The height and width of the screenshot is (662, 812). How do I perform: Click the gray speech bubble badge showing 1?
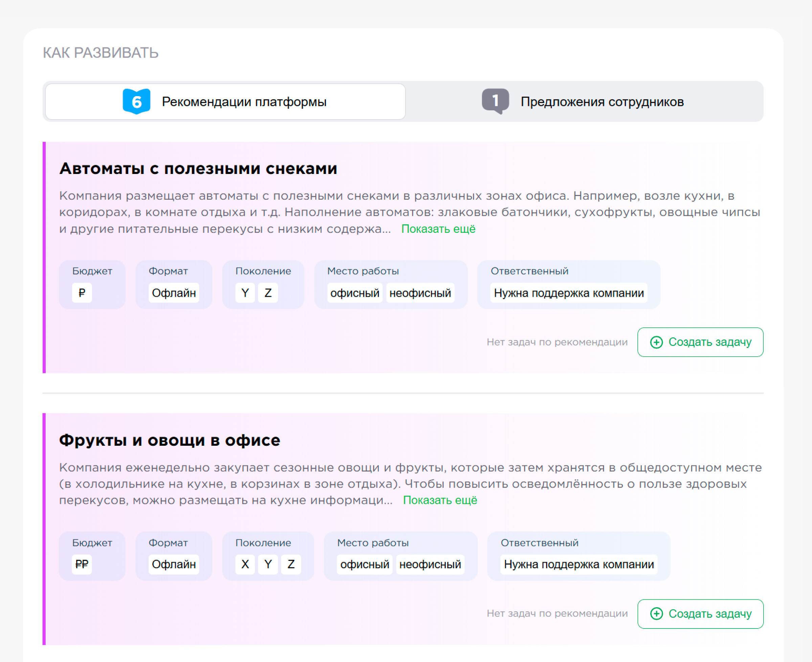click(x=495, y=102)
